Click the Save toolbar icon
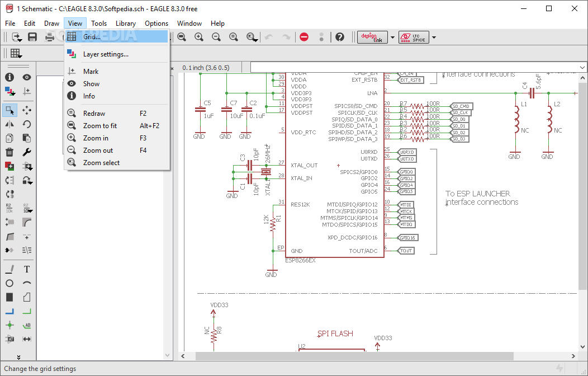The image size is (588, 376). click(x=32, y=37)
